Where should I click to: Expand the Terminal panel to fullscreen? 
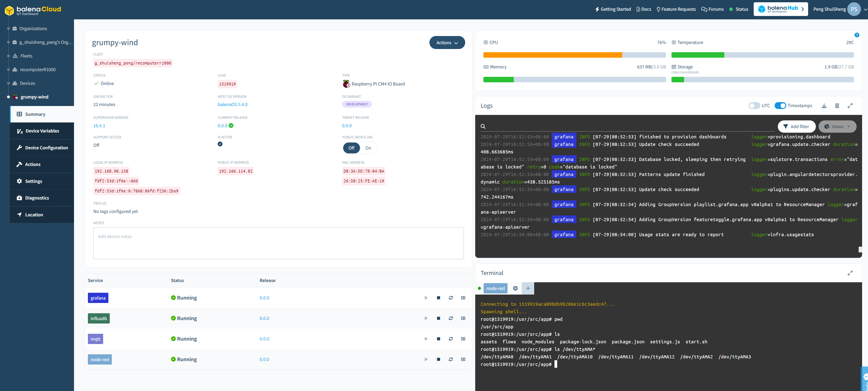(850, 273)
